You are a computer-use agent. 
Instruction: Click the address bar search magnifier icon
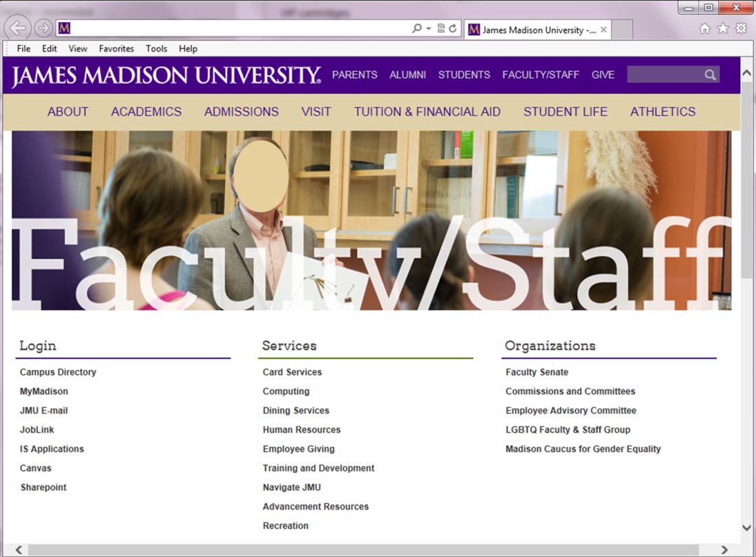tap(417, 28)
